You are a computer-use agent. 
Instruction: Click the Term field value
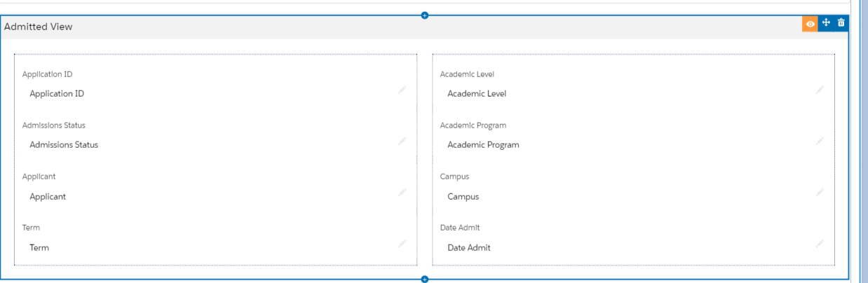point(39,248)
